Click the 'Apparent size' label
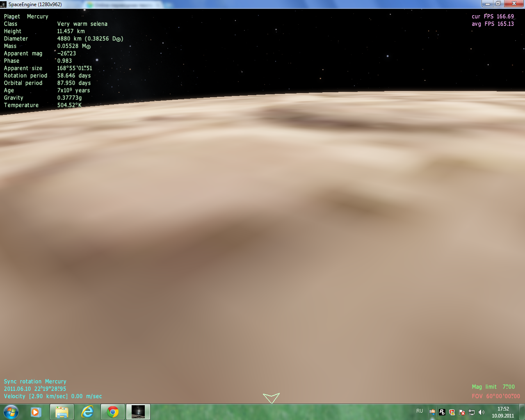525x420 pixels. click(x=23, y=68)
